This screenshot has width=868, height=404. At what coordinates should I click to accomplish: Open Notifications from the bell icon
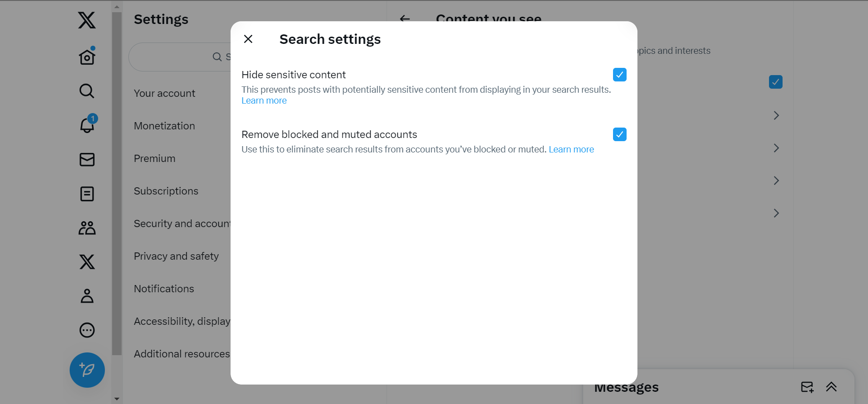click(87, 125)
